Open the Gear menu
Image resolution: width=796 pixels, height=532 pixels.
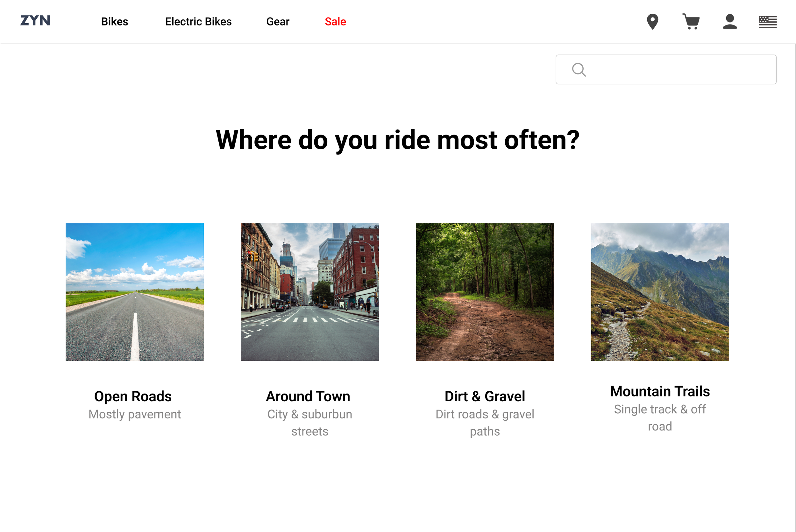278,22
